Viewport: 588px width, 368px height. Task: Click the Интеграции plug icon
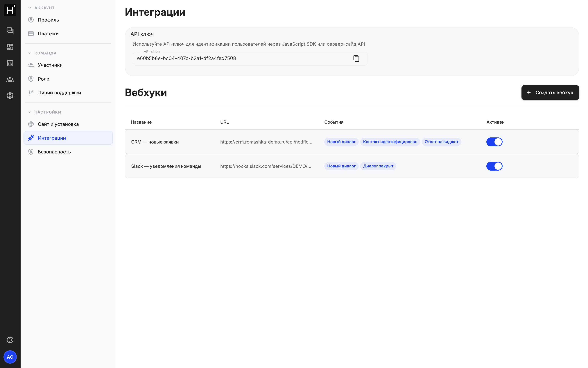pos(31,138)
